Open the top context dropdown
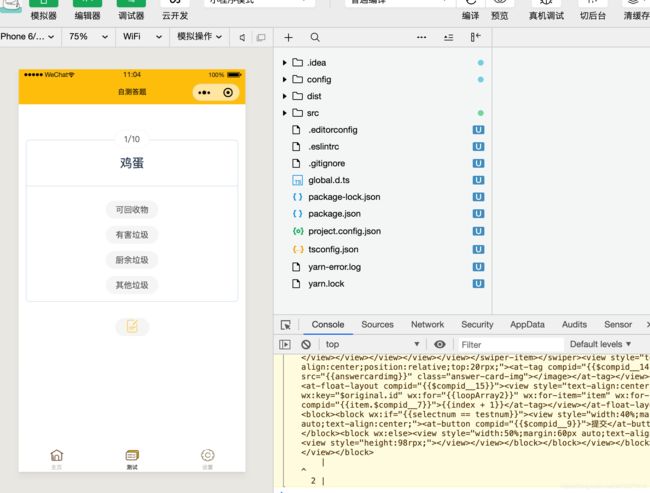This screenshot has height=493, width=650. point(372,344)
